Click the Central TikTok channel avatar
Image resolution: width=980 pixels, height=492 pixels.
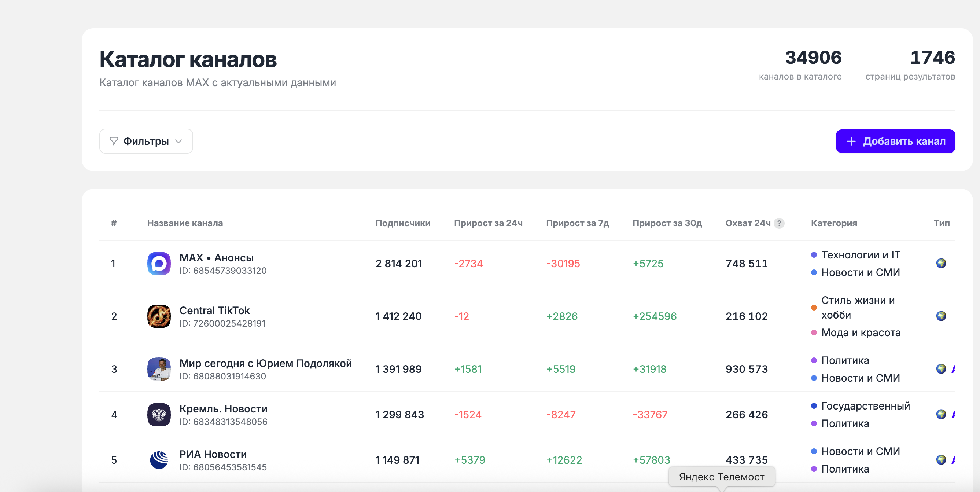coord(159,316)
